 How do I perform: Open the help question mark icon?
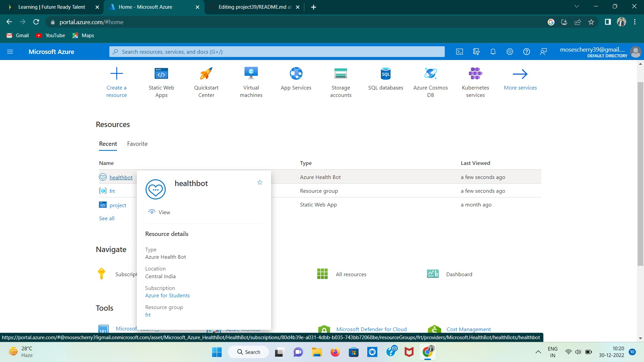[527, 52]
